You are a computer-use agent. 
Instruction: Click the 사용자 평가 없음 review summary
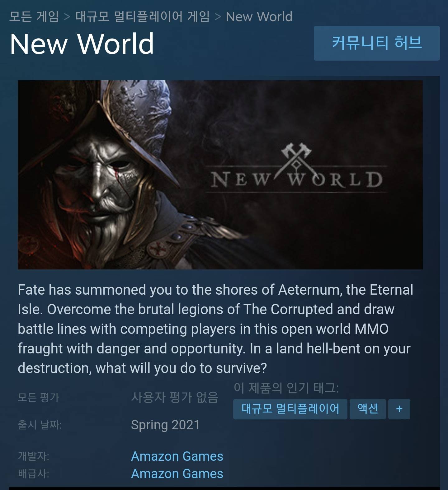coord(175,397)
